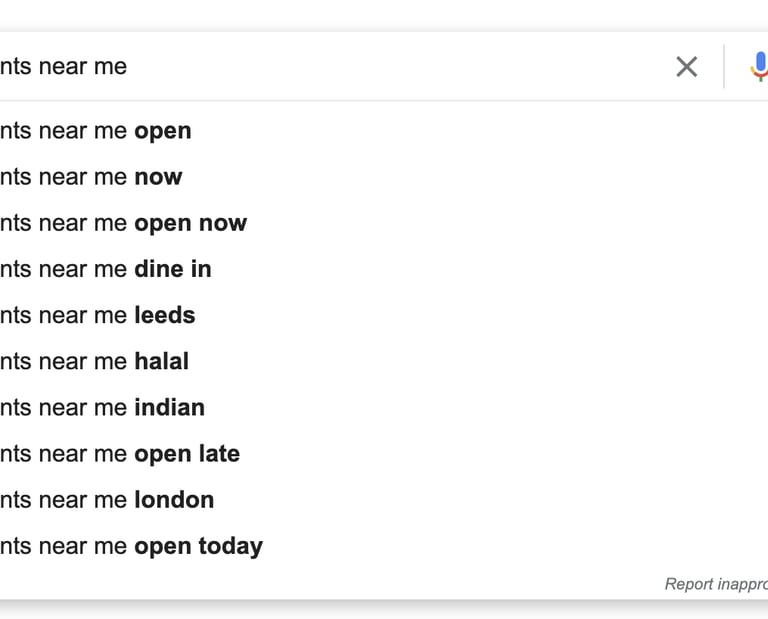Click the bold word "halal" in suggestions
Viewport: 768px width, 619px height.
[x=162, y=361]
